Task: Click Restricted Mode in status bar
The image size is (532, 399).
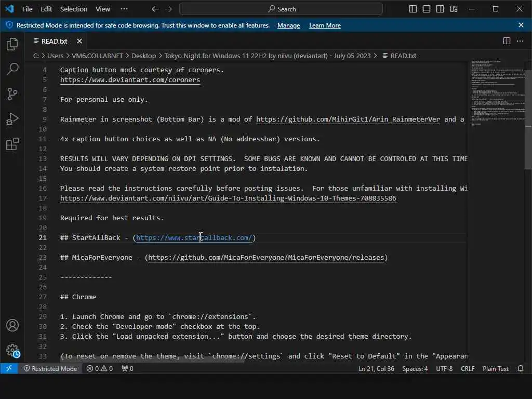Action: pyautogui.click(x=50, y=368)
